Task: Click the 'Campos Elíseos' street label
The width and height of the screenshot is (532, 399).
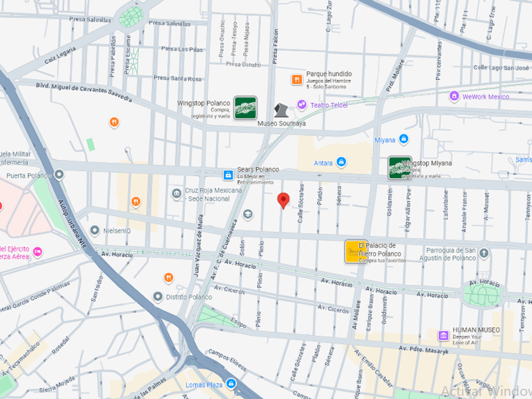Action: (x=227, y=360)
